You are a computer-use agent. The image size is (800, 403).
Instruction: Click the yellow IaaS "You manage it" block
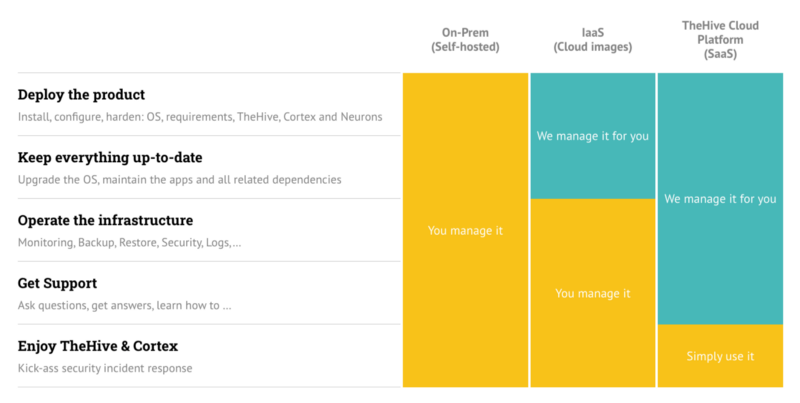click(592, 293)
